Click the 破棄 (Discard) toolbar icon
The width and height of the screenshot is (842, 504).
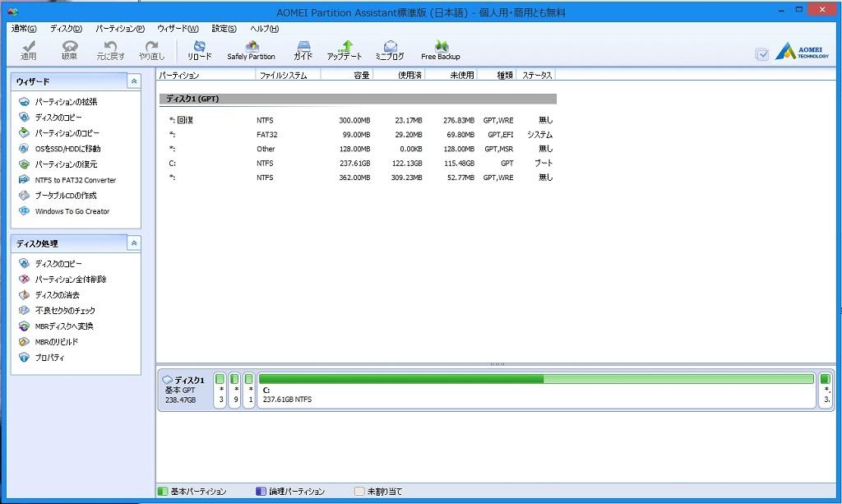point(69,50)
